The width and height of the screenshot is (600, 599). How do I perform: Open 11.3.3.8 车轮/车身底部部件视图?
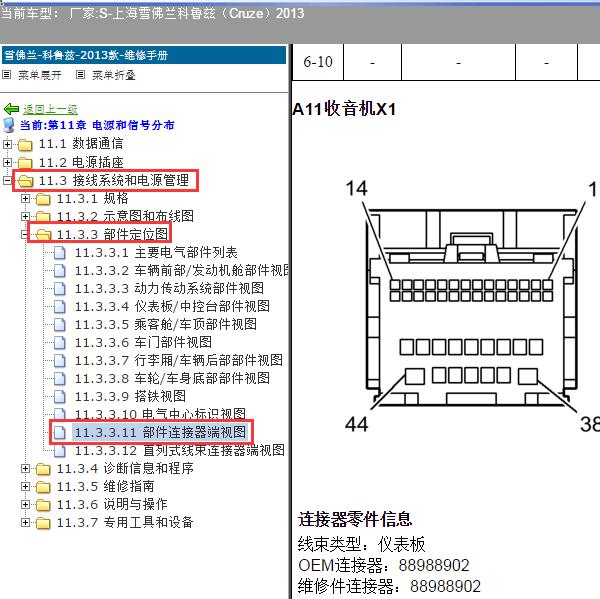coord(172,379)
